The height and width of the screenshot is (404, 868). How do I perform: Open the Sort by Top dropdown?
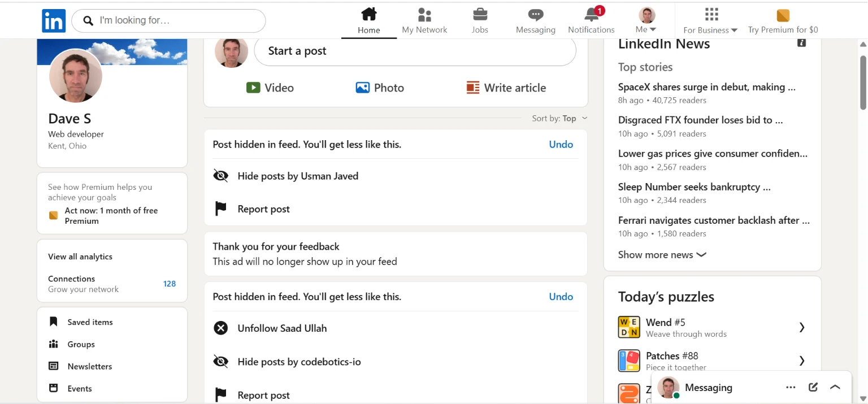(559, 118)
